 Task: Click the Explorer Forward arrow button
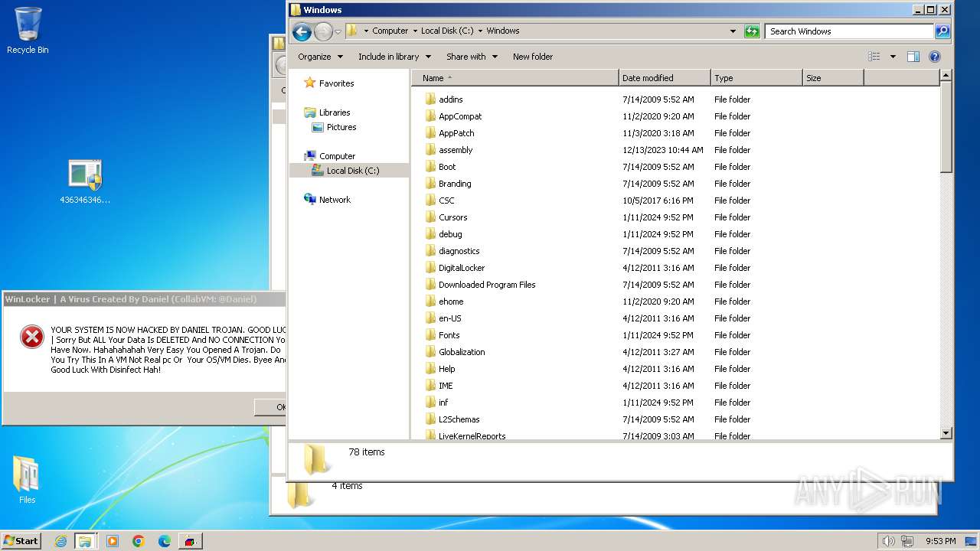323,31
